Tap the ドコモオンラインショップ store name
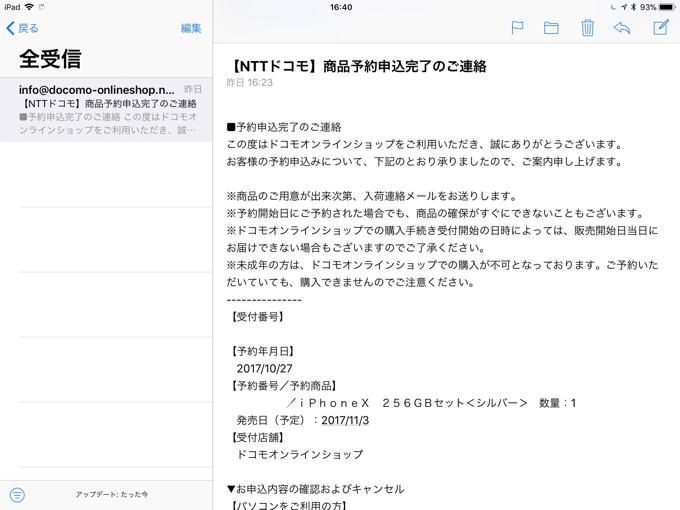Image resolution: width=680 pixels, height=510 pixels. pyautogui.click(x=300, y=454)
